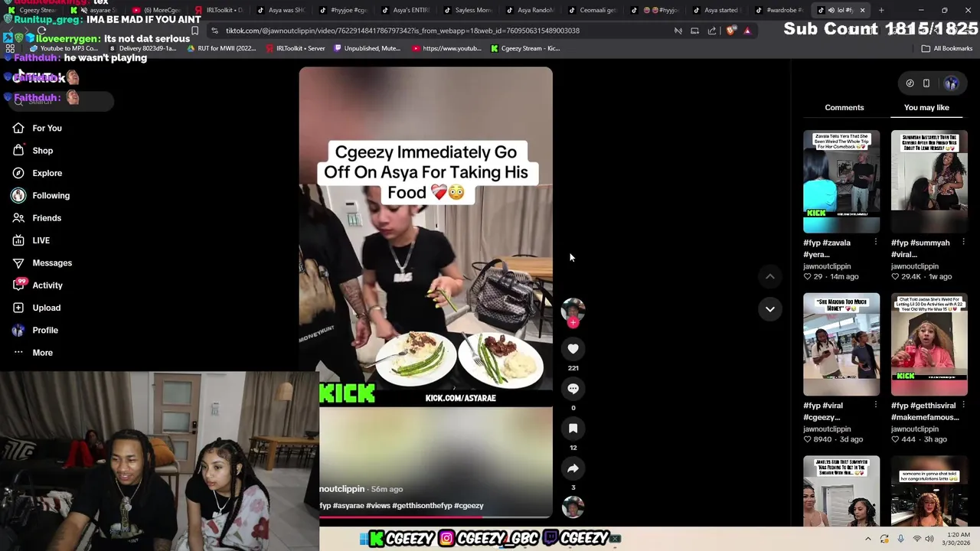Open the jawnoutclippin author under #zavala video

point(827,266)
